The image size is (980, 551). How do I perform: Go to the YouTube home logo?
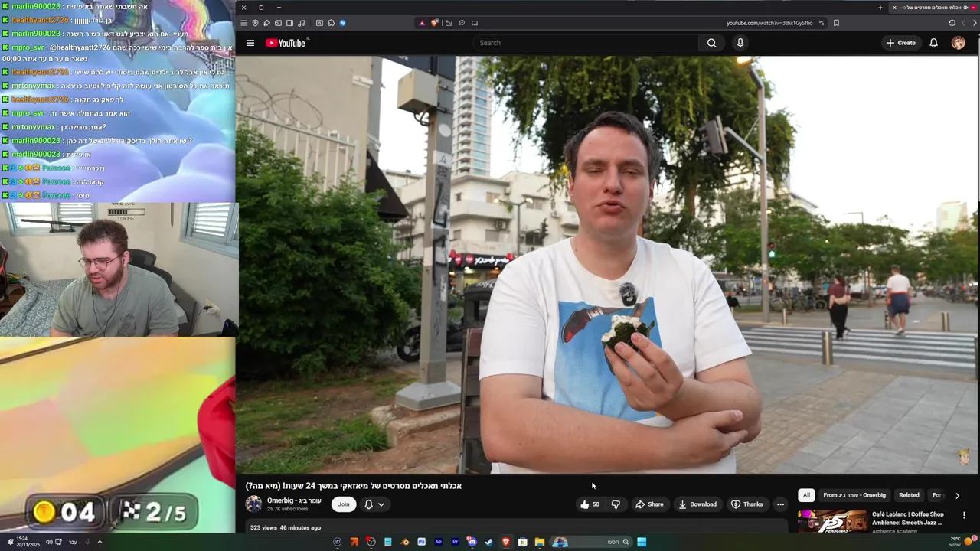click(286, 43)
